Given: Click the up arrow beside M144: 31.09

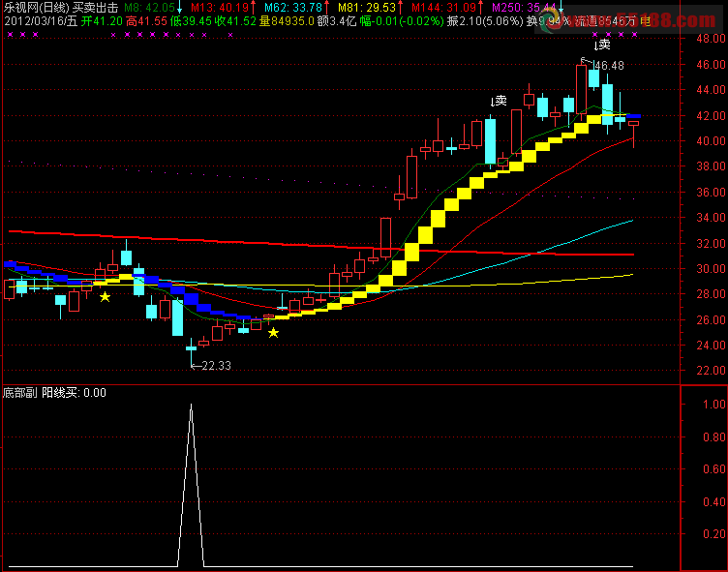Looking at the screenshot, I should click(x=481, y=8).
